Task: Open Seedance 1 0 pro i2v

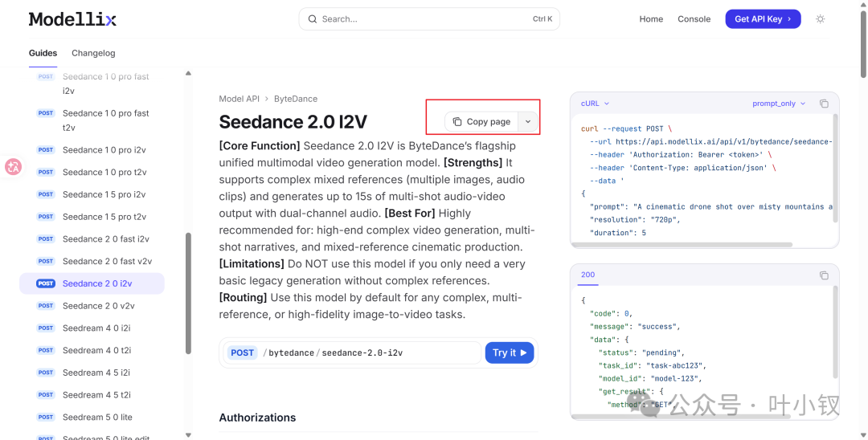Action: tap(92, 150)
